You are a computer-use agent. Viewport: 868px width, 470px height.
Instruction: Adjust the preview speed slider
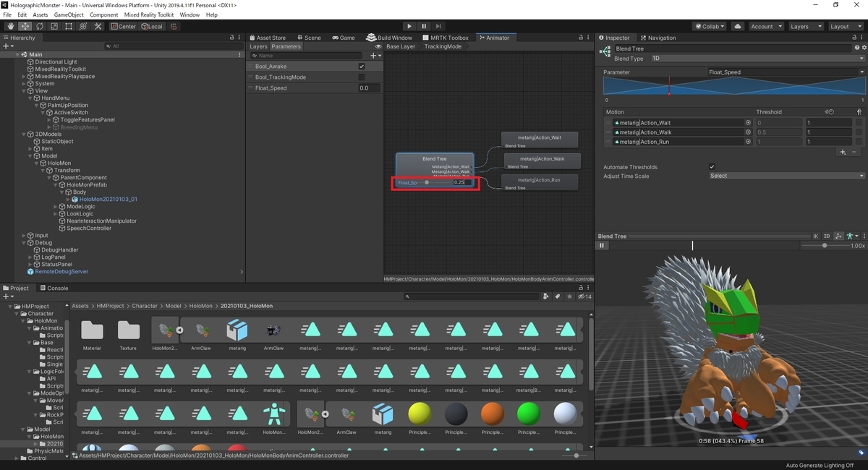click(824, 246)
